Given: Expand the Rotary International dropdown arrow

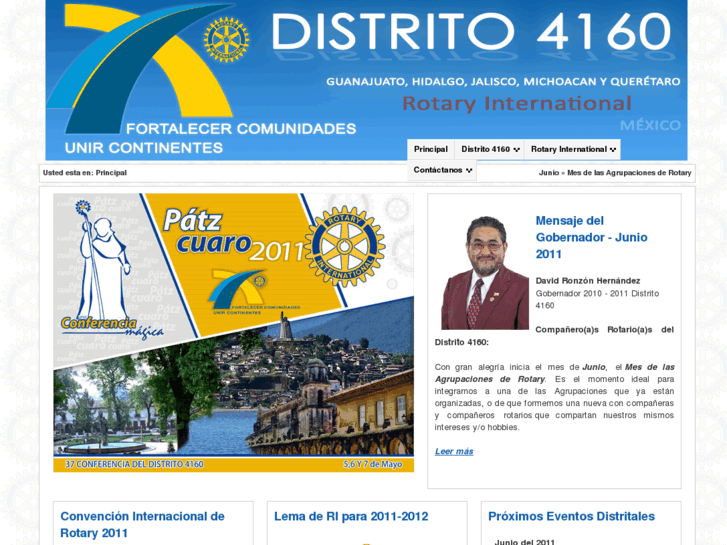Looking at the screenshot, I should point(613,150).
